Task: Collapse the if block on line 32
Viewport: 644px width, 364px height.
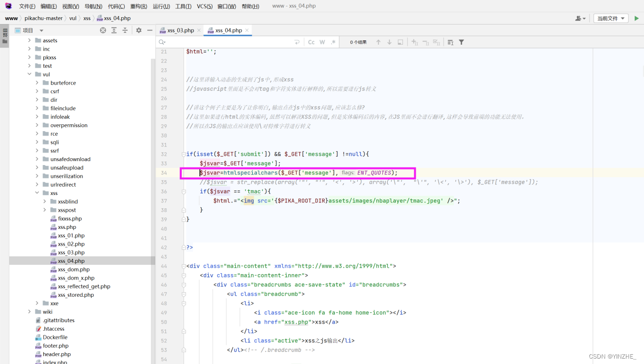Action: (x=184, y=154)
